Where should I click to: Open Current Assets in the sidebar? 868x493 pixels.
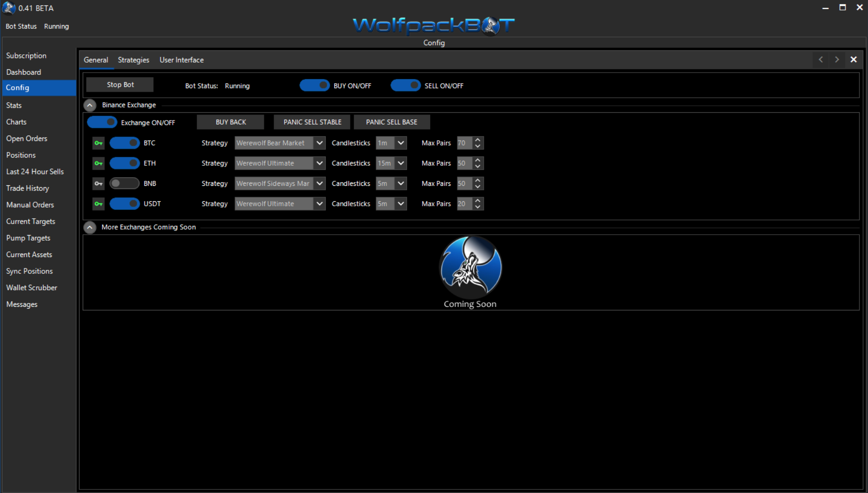point(29,255)
